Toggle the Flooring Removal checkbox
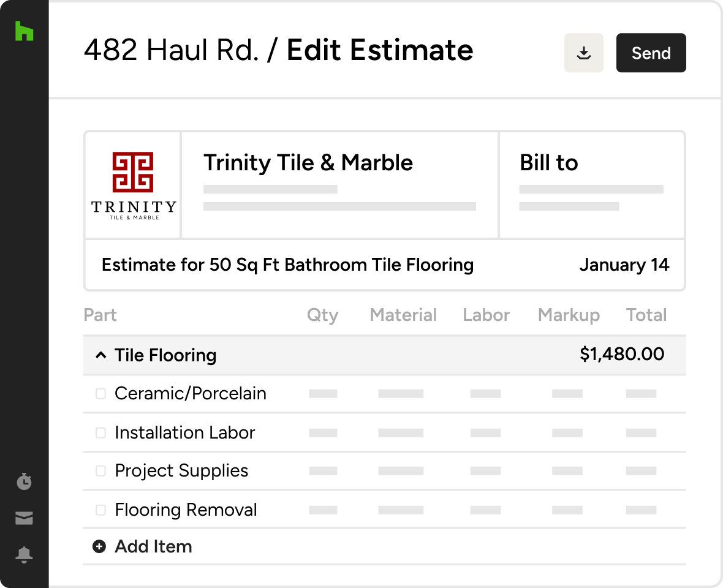The height and width of the screenshot is (588, 723). pos(100,510)
